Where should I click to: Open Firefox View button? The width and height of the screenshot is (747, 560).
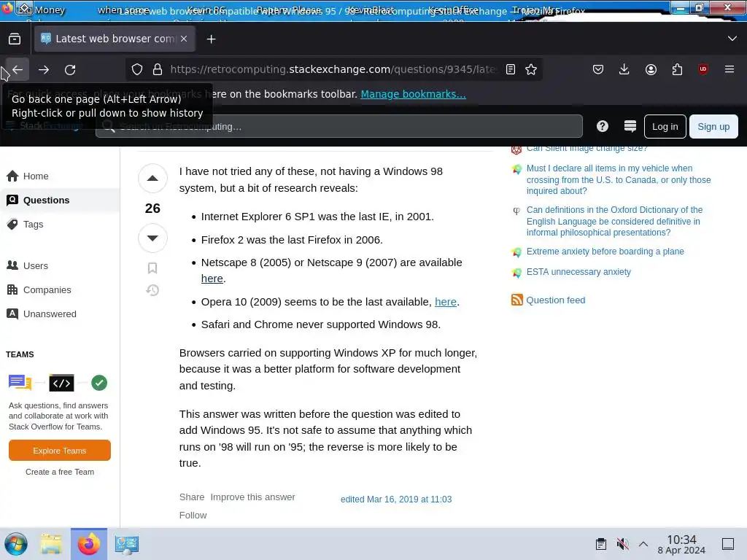[x=15, y=39]
